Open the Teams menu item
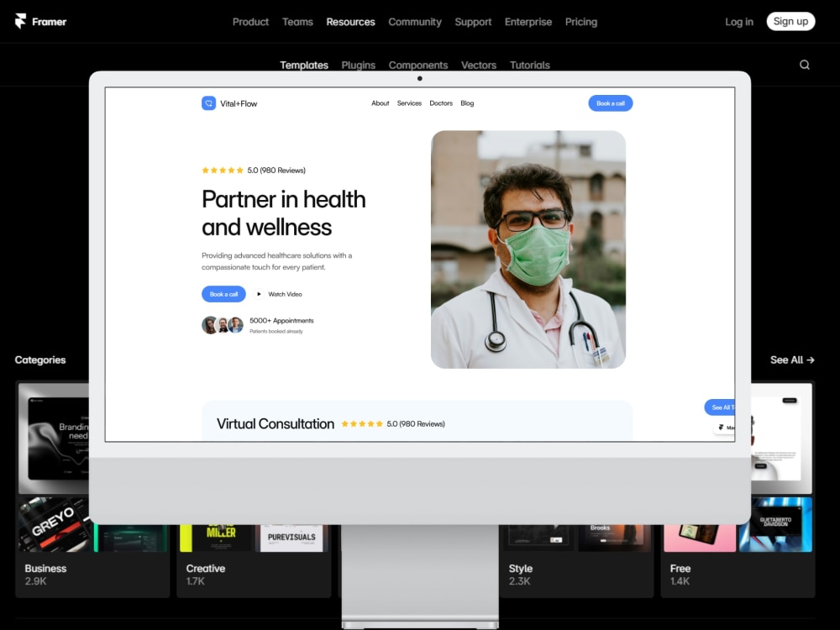Viewport: 840px width, 630px height. (297, 22)
